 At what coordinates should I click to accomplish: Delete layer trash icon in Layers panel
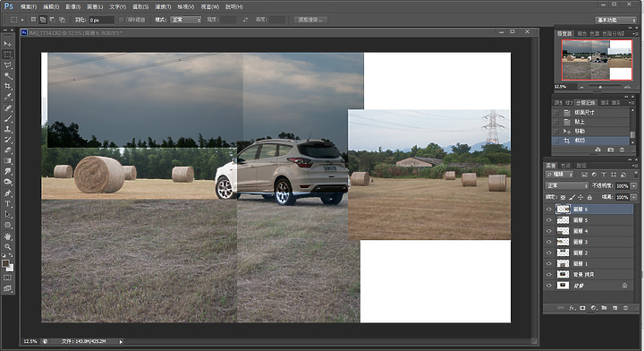click(625, 307)
